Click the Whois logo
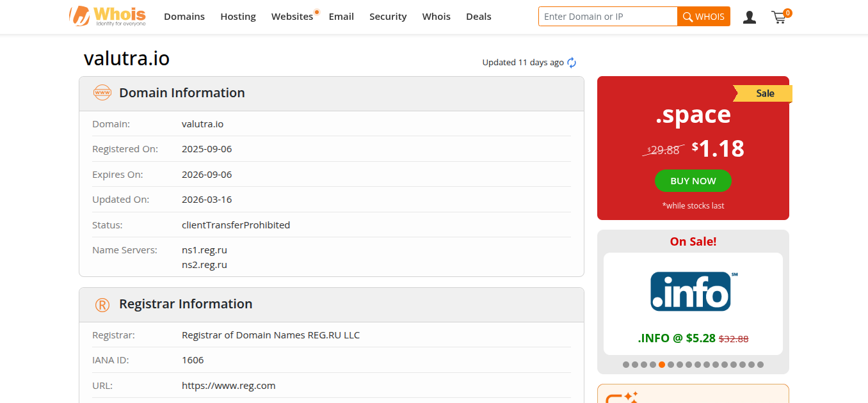868x403 pixels. point(108,16)
